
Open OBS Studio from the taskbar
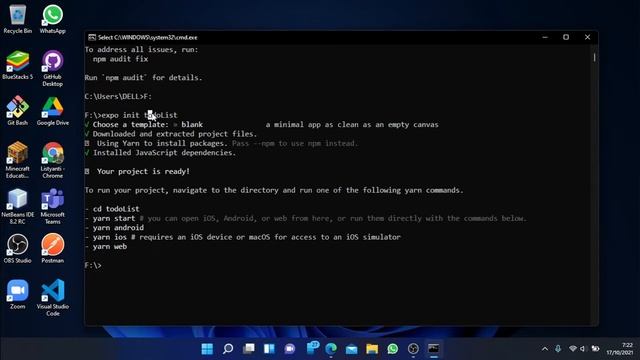pos(413,349)
